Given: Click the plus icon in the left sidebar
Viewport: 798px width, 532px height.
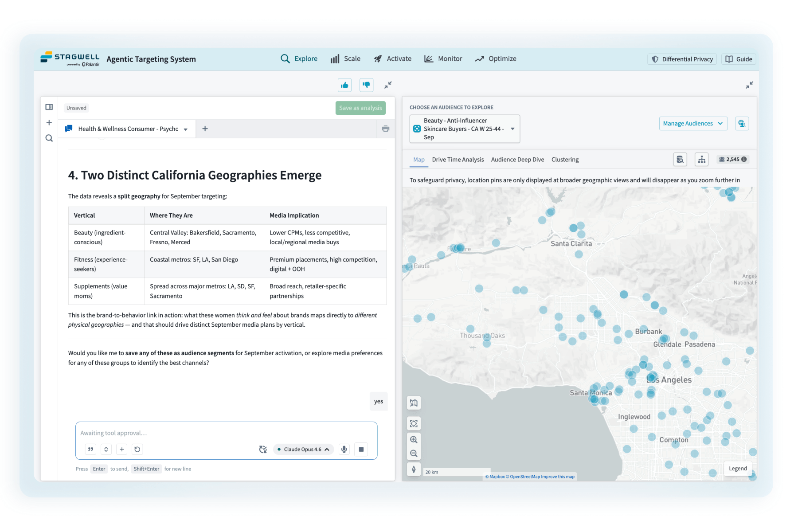Looking at the screenshot, I should [49, 123].
